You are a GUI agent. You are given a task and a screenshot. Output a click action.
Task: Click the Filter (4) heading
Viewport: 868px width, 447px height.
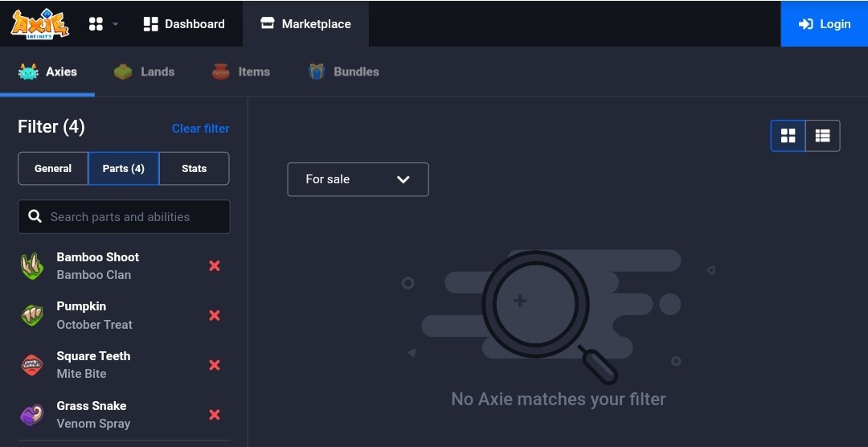coord(51,127)
